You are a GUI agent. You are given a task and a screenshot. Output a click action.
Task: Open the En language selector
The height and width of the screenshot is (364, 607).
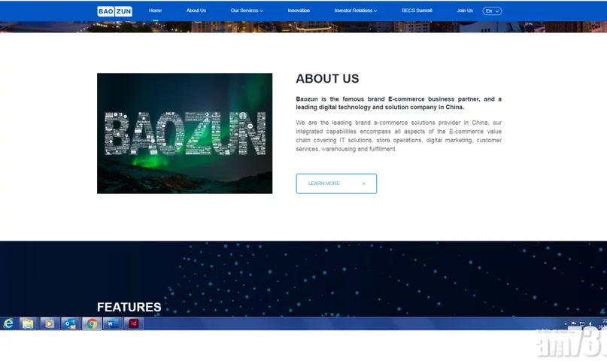(x=492, y=11)
